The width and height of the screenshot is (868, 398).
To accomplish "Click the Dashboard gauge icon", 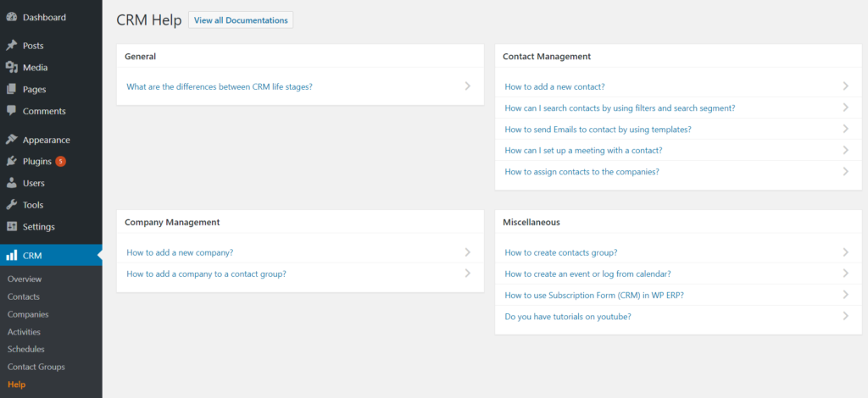I will (12, 17).
